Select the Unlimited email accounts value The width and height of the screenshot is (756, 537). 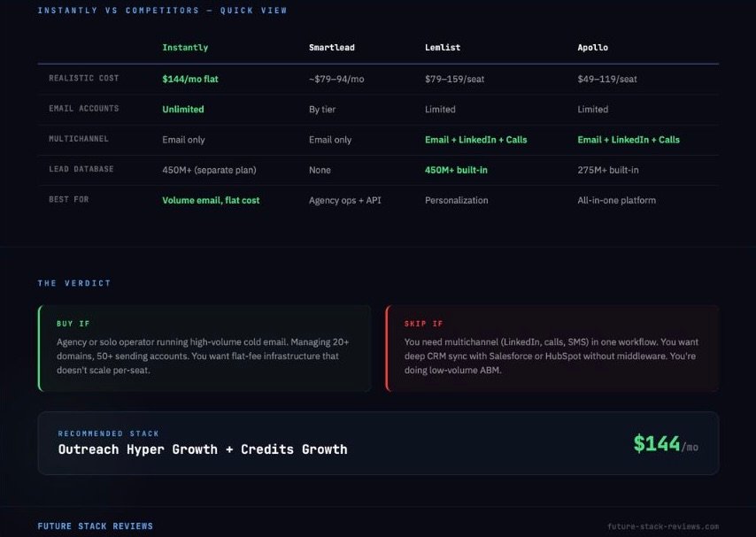pyautogui.click(x=181, y=109)
